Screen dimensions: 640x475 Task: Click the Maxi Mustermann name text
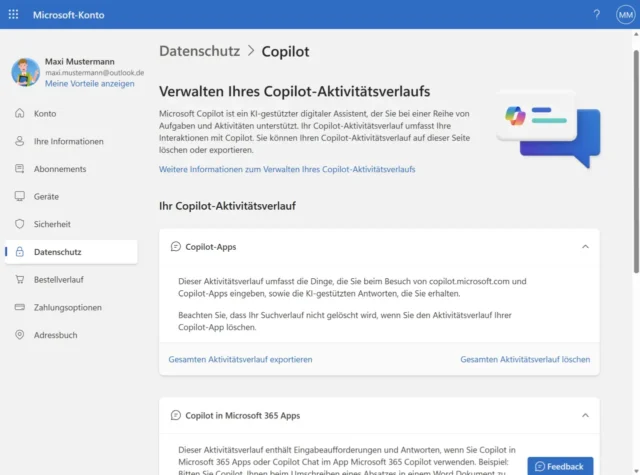tap(80, 62)
